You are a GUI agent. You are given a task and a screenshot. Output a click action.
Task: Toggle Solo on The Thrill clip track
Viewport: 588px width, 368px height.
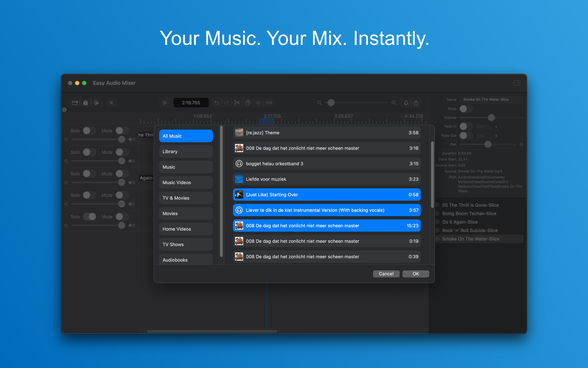(89, 131)
